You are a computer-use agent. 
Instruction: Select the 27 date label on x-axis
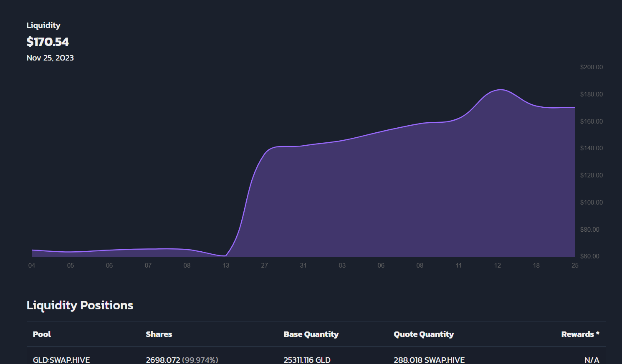(x=265, y=265)
